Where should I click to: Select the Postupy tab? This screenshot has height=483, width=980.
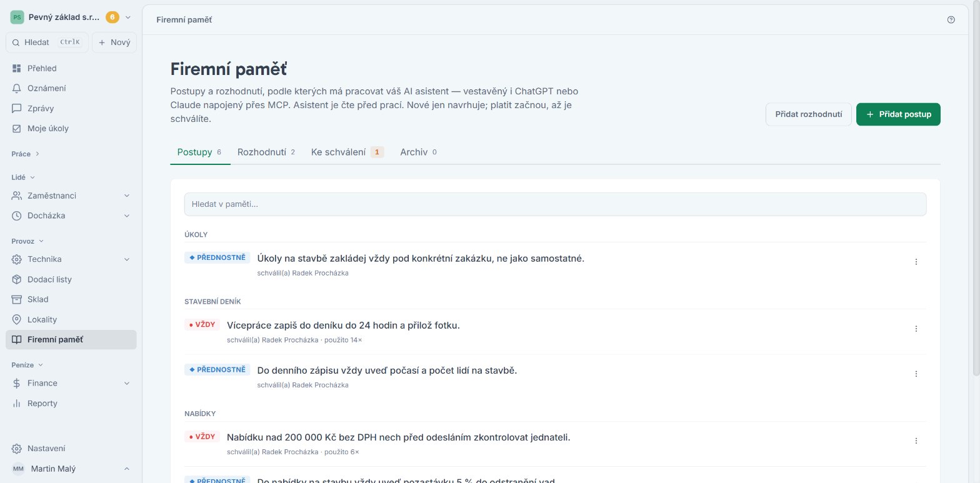point(200,152)
